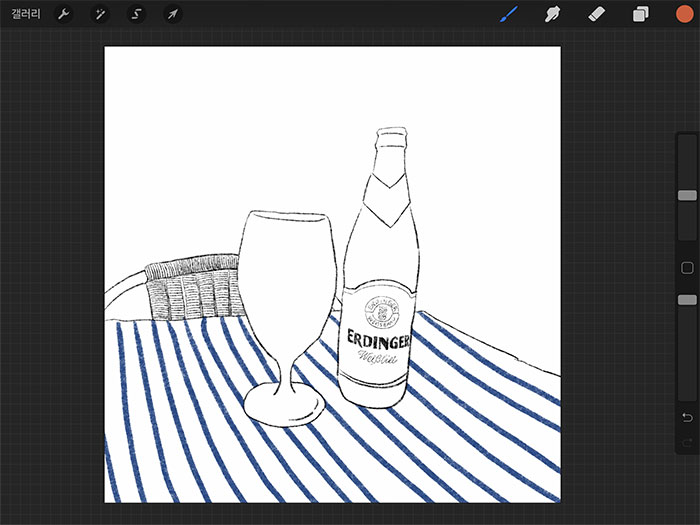Viewport: 700px width, 525px height.
Task: Select the Eraser tool
Action: click(x=596, y=14)
